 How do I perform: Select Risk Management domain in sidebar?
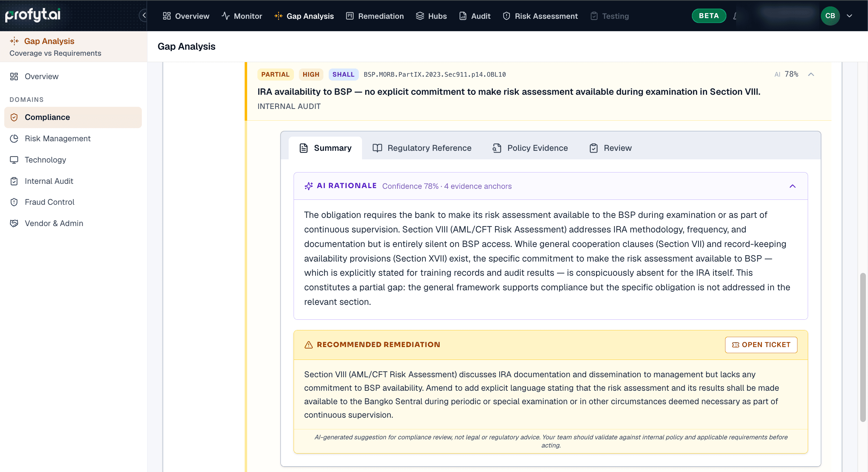click(x=73, y=139)
